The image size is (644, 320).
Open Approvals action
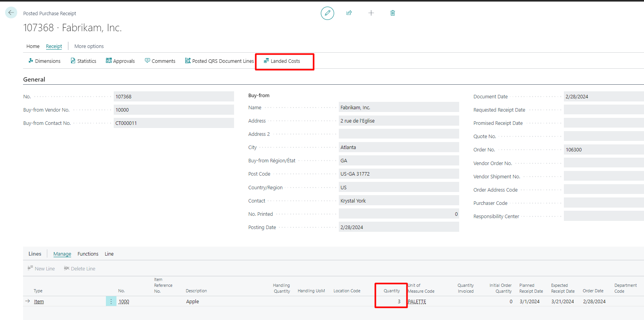[x=120, y=61]
